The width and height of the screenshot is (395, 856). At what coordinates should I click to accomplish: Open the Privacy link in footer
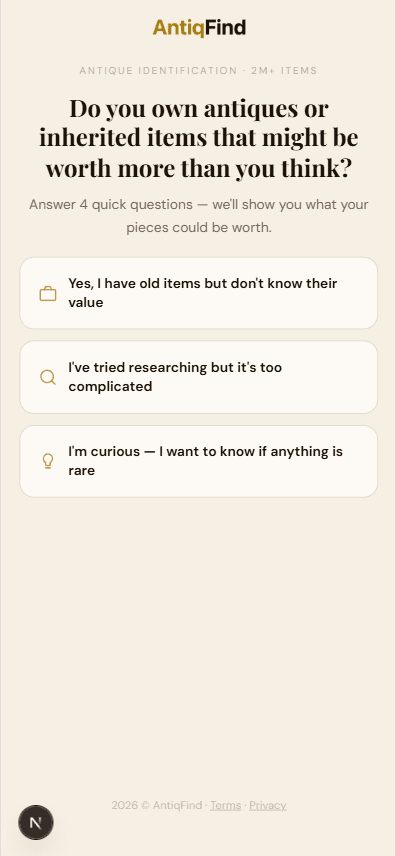[267, 805]
